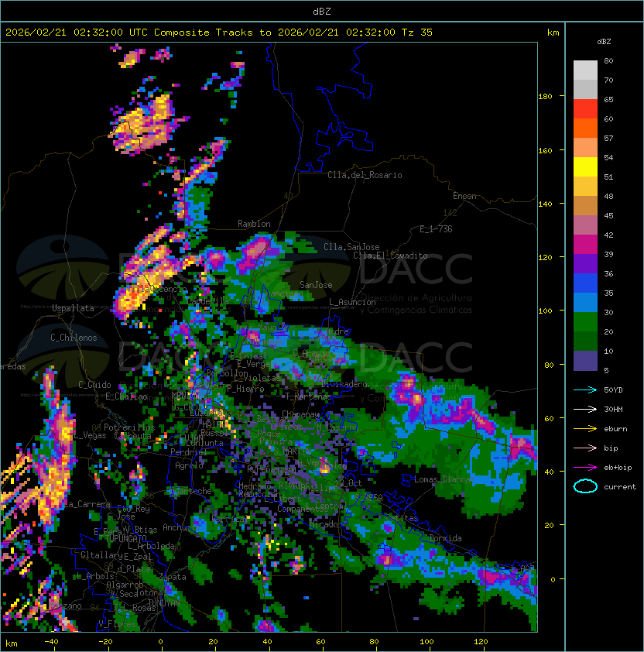Click the '-20' tick on the horizontal axis

(105, 642)
